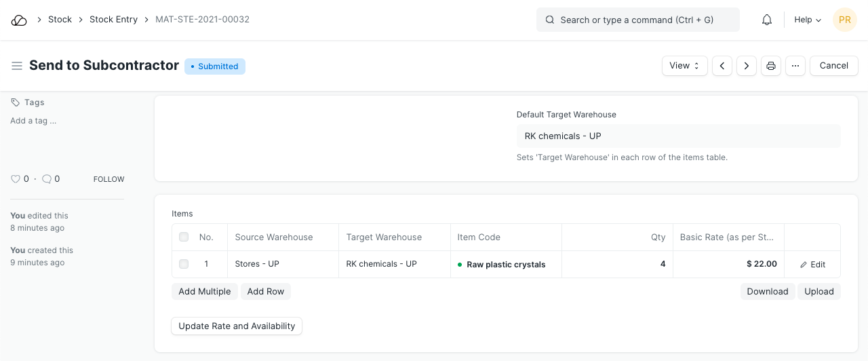Viewport: 868px width, 361px height.
Task: Like this document with heart icon
Action: pos(16,179)
